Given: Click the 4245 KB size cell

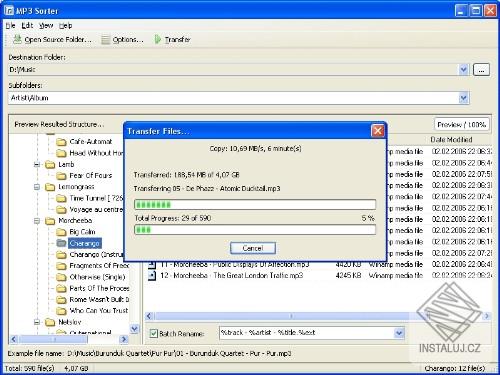Looking at the screenshot, I should [x=348, y=276].
